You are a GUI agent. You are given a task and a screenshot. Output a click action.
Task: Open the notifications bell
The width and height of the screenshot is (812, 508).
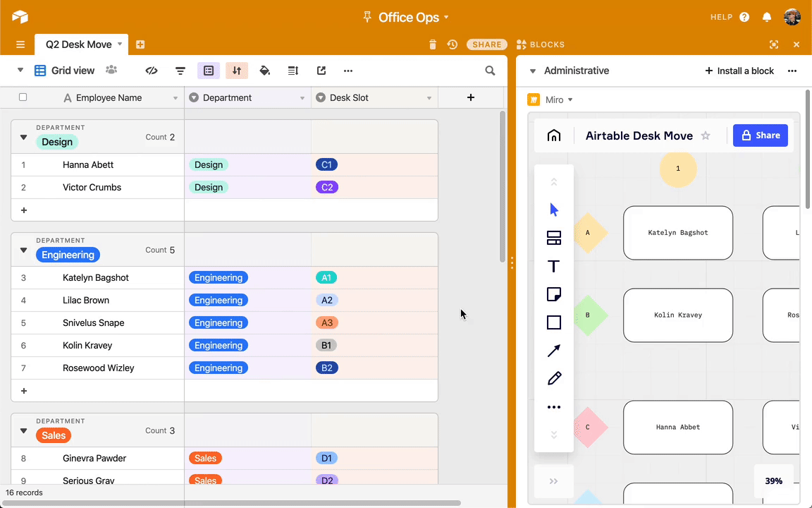[767, 17]
